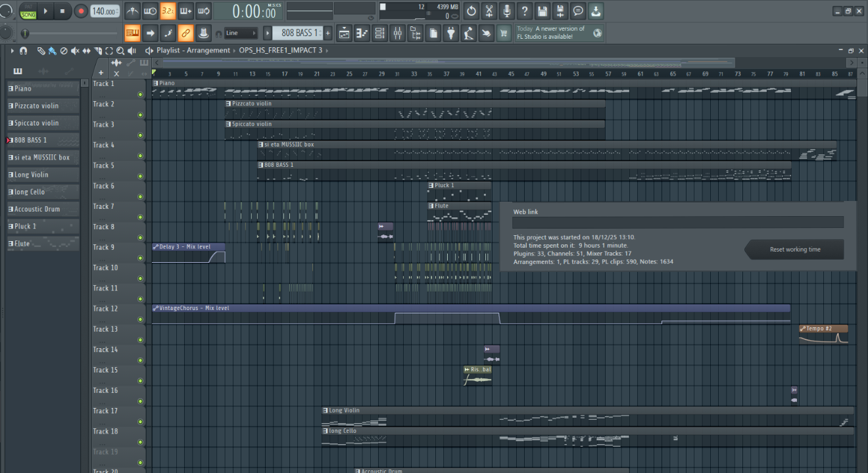Viewport: 868px width, 473px height.
Task: Play the project
Action: (45, 11)
